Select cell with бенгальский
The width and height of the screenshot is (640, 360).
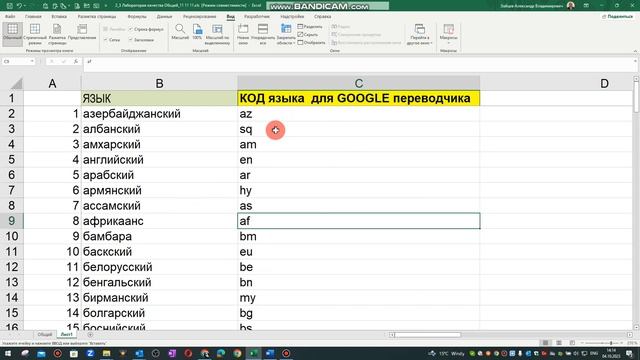pyautogui.click(x=159, y=282)
